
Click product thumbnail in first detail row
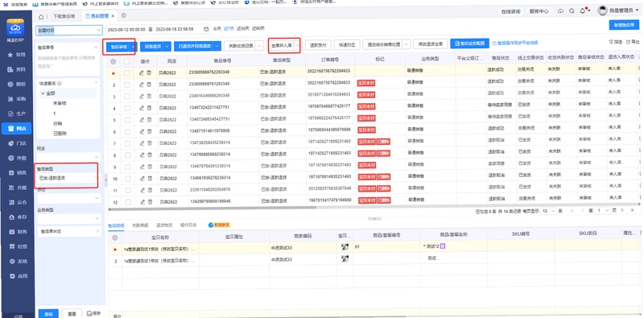coord(345,247)
